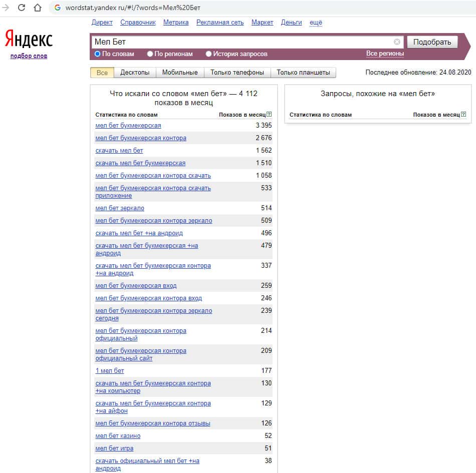
Task: Click help icon in similar queries panel header
Action: [463, 114]
